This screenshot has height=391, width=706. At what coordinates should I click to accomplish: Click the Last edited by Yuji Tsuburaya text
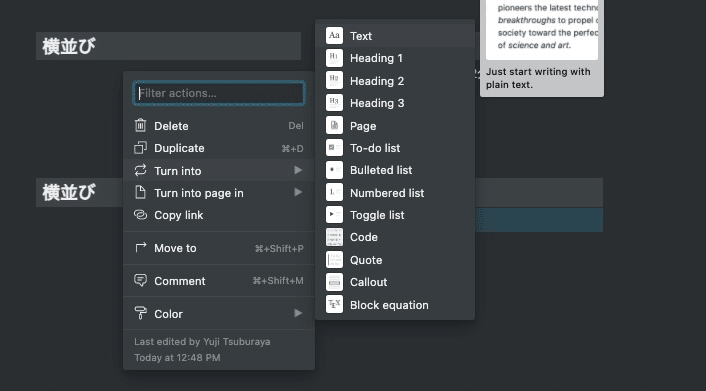pyautogui.click(x=202, y=341)
